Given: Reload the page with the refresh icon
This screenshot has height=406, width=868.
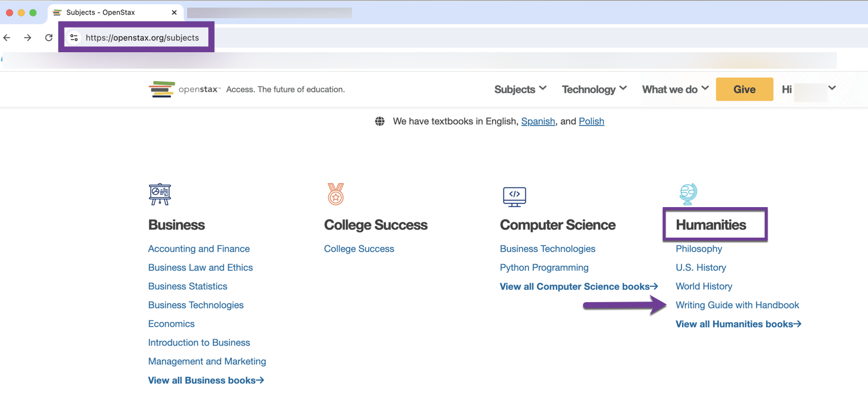Looking at the screenshot, I should (x=49, y=38).
